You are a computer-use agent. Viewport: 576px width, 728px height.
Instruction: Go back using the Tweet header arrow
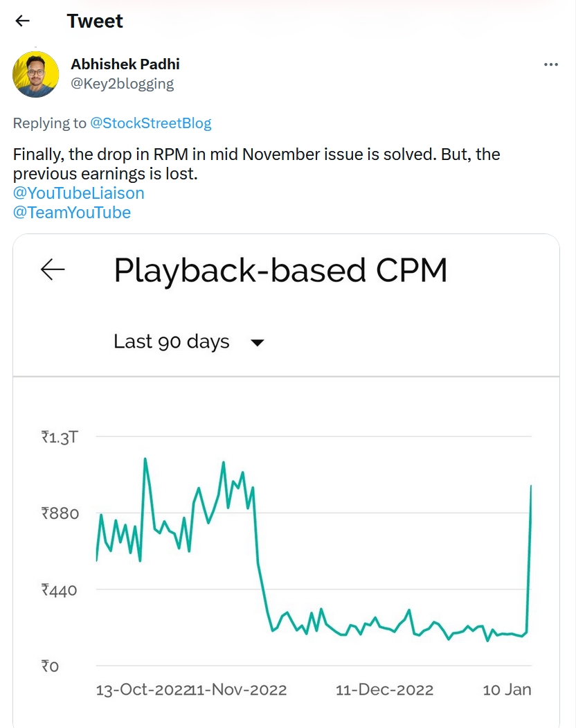[x=22, y=21]
